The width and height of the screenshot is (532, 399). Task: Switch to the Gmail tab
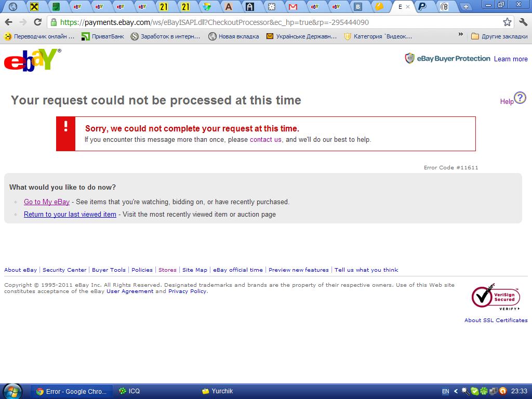293,6
